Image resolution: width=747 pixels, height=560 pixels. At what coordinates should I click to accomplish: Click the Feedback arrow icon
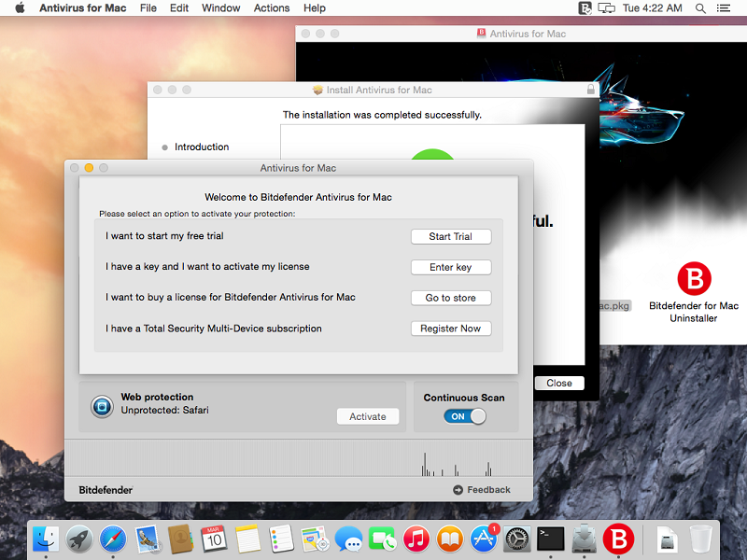pyautogui.click(x=458, y=490)
